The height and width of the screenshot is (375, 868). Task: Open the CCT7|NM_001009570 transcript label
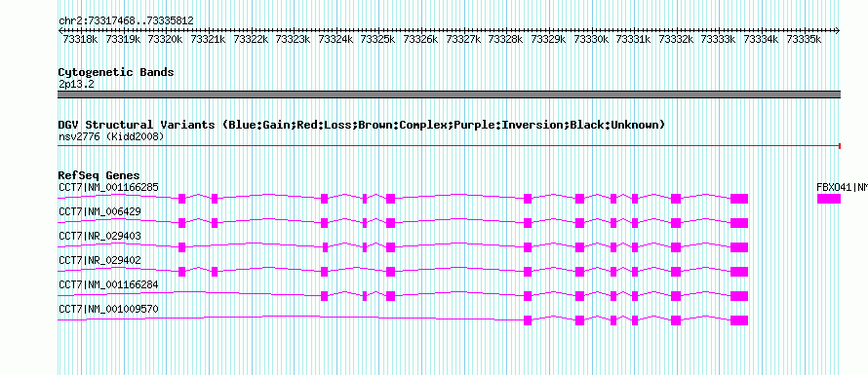pos(108,309)
